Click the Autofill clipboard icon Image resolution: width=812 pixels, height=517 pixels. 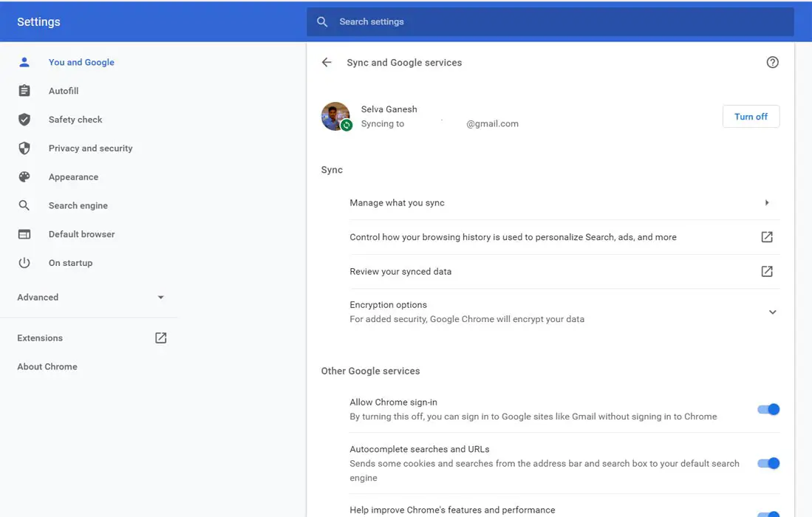[24, 91]
